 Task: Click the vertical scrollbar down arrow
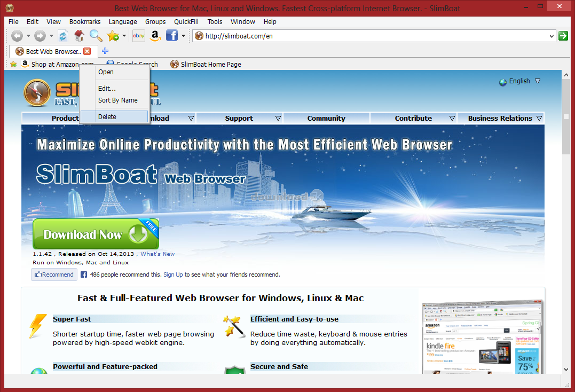pyautogui.click(x=566, y=369)
